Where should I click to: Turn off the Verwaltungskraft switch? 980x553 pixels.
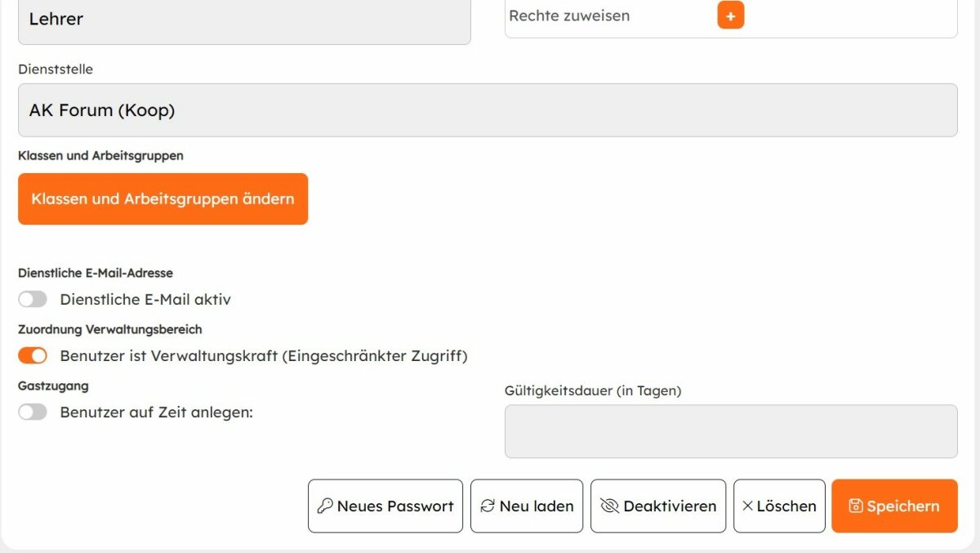point(33,356)
